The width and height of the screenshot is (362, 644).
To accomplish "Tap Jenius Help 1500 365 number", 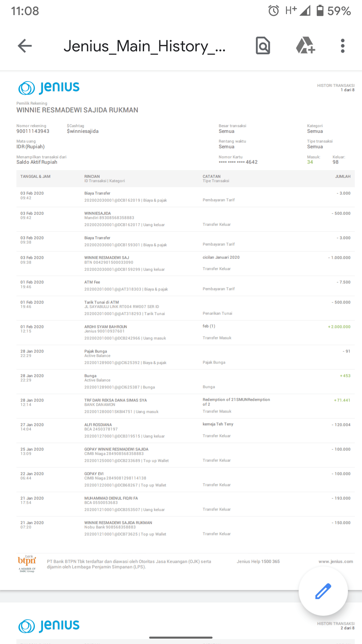I will coord(258,561).
